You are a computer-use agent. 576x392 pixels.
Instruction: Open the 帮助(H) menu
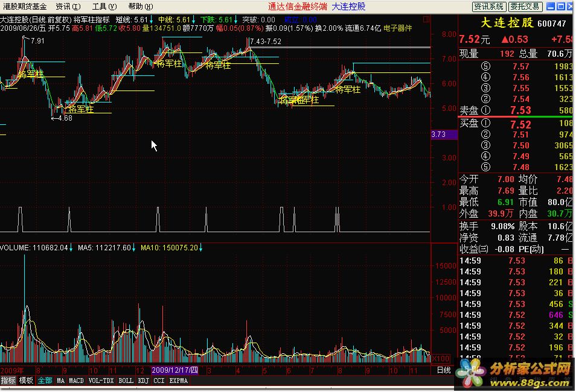click(x=140, y=6)
